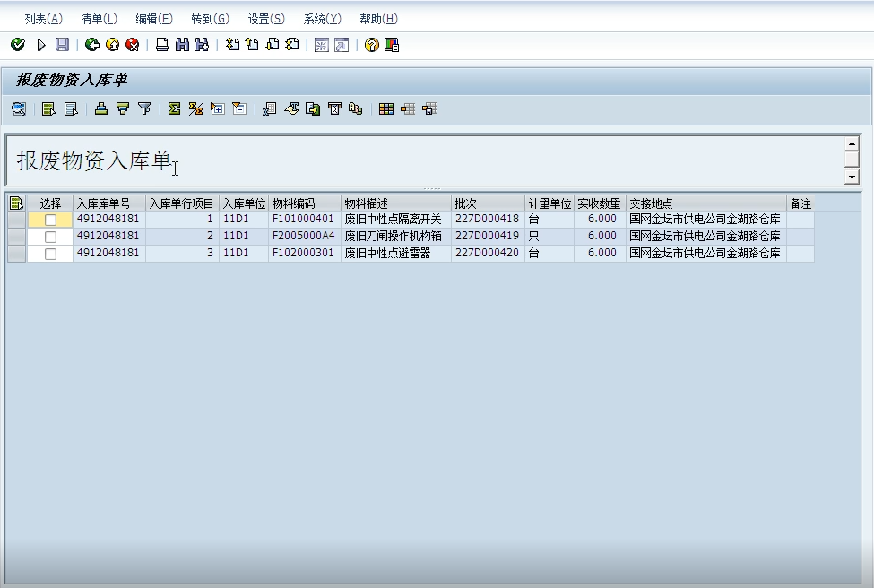Click the Print icon in the top toolbar
Viewport: 874px width, 588px height.
(162, 45)
